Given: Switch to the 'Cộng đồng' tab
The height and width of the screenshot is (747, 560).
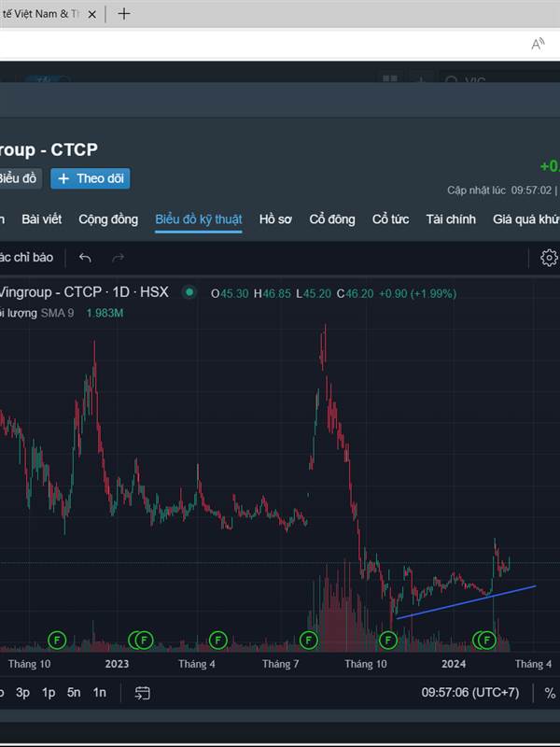Looking at the screenshot, I should click(108, 219).
